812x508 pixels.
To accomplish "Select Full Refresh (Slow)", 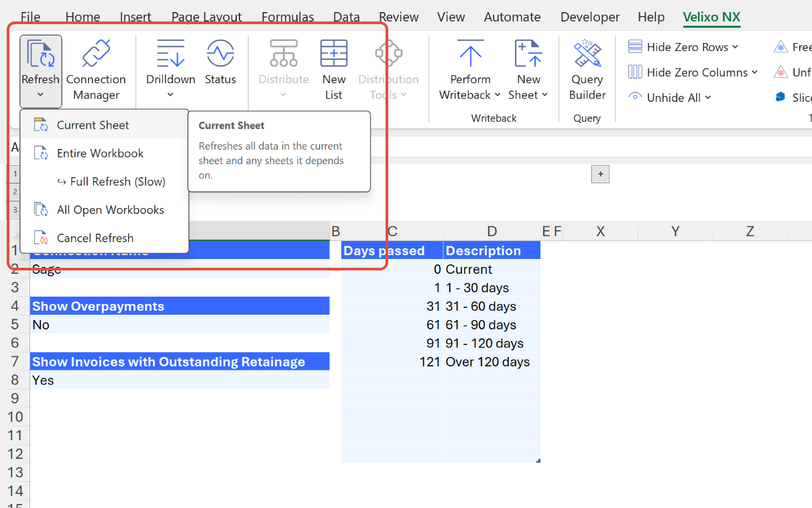I will (x=104, y=181).
